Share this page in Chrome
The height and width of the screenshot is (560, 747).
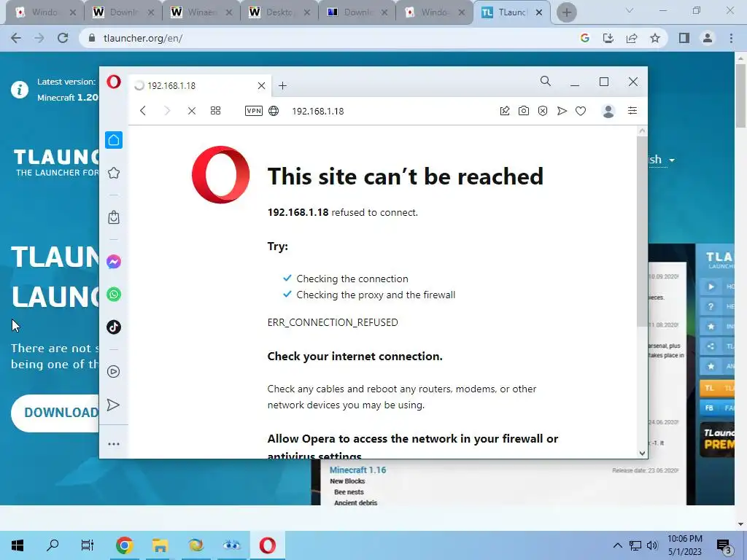click(x=632, y=38)
